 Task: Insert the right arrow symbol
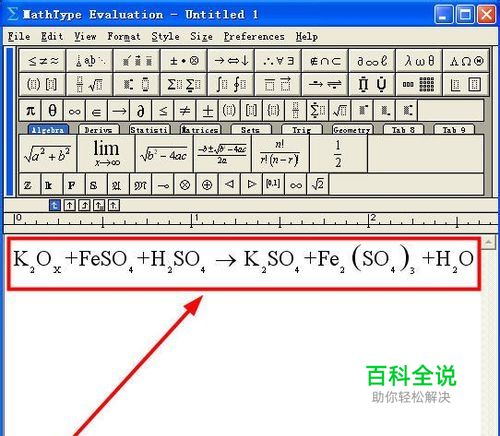point(119,110)
